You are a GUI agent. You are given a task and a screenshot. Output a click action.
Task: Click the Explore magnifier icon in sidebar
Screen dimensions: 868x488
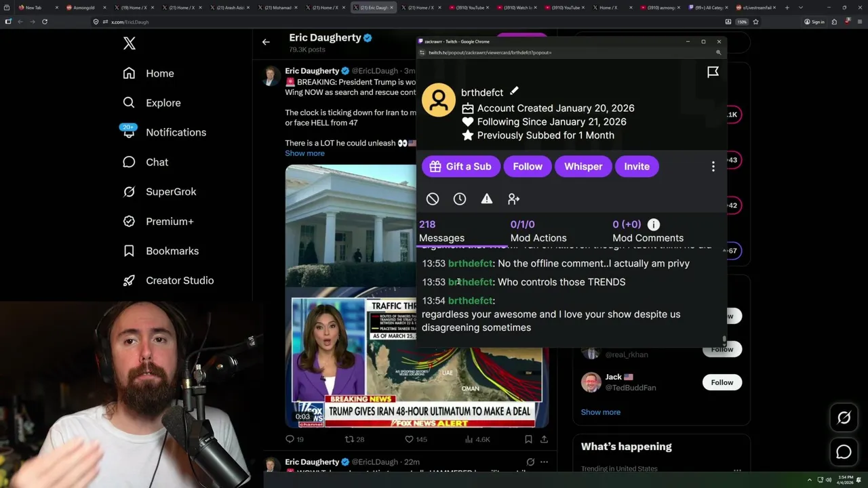(129, 102)
